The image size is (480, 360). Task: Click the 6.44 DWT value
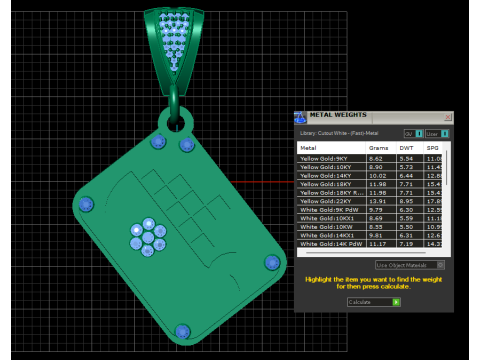[406, 176]
